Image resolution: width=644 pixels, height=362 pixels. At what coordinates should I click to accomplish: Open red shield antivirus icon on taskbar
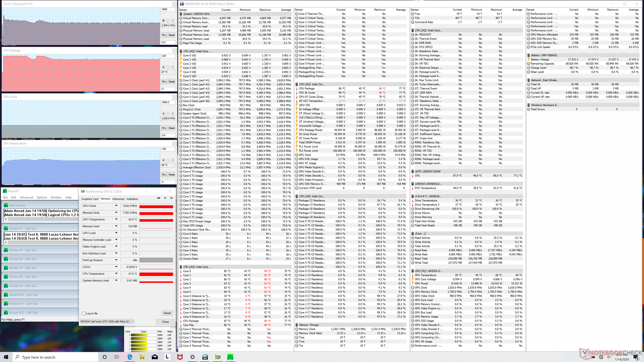click(x=180, y=357)
